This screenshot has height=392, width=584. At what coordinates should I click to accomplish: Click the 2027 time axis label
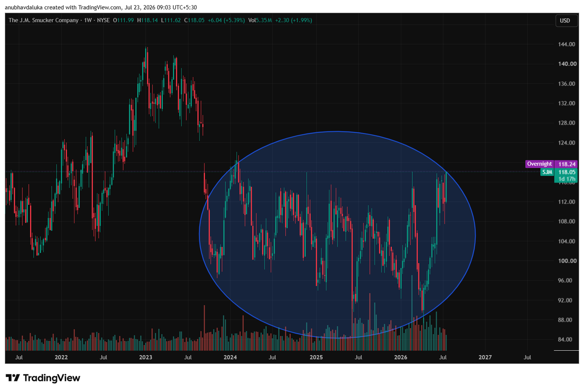pyautogui.click(x=485, y=357)
